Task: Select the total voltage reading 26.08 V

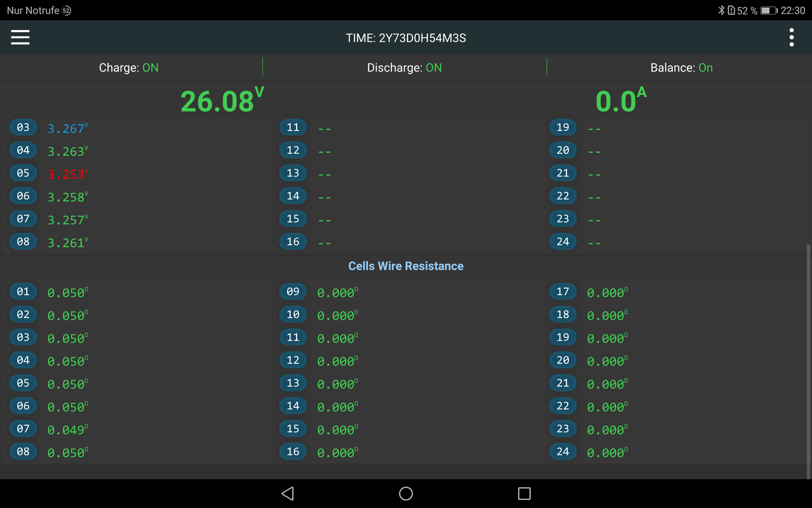Action: coord(222,100)
